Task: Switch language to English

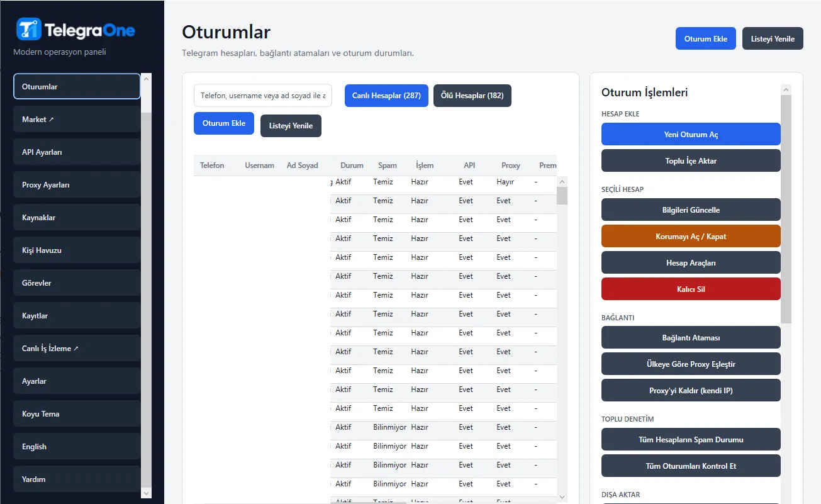Action: (x=77, y=447)
